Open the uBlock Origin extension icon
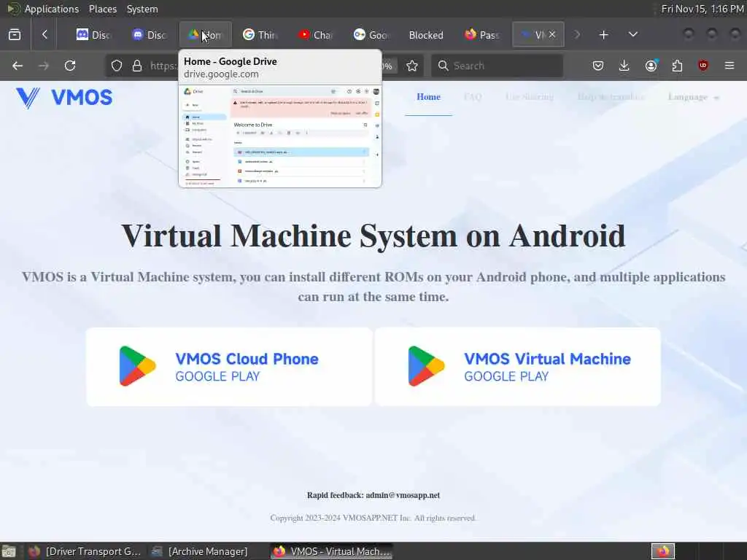The width and height of the screenshot is (747, 560). pos(703,66)
